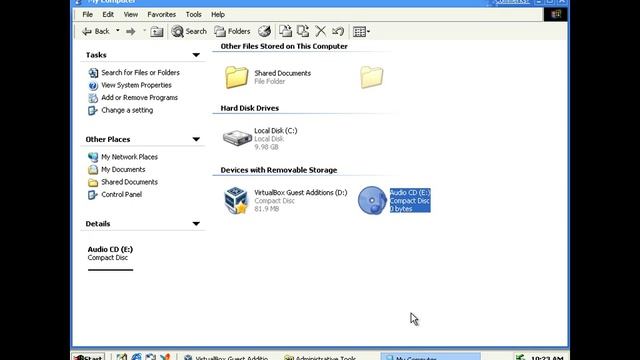Screen dimensions: 640x360
Task: Open the View menu
Action: [131, 14]
